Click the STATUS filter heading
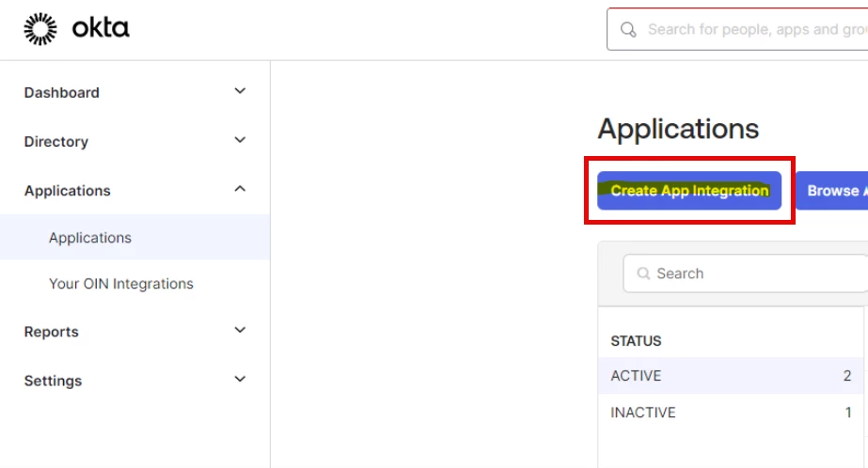868x468 pixels. 636,341
